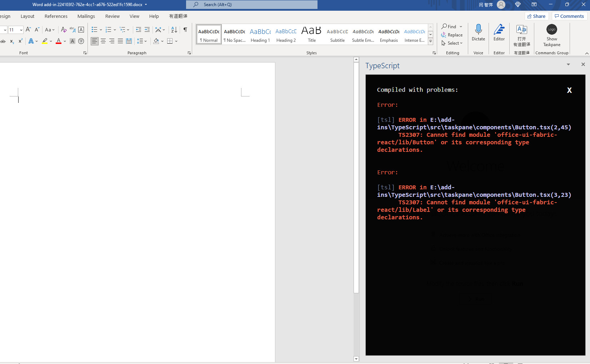Dismiss the TypeScript compile errors with X
Viewport: 590px width, 364px height.
569,90
